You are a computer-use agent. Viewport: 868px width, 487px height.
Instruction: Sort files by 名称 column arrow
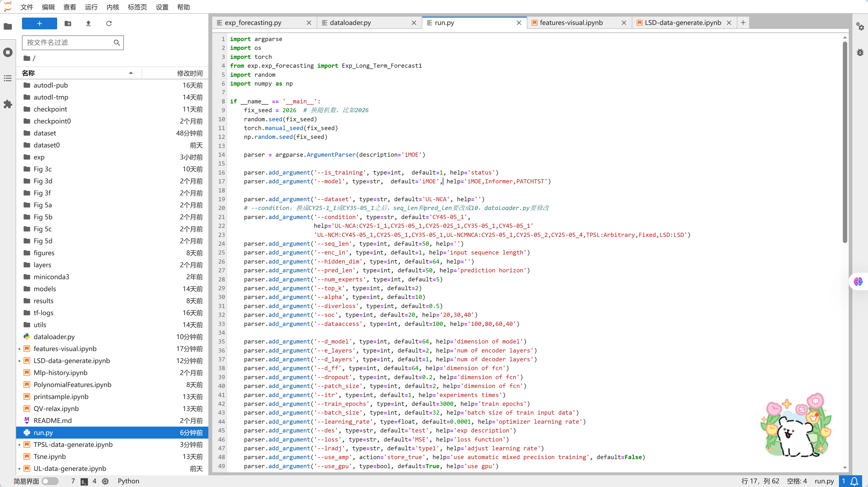(x=131, y=73)
